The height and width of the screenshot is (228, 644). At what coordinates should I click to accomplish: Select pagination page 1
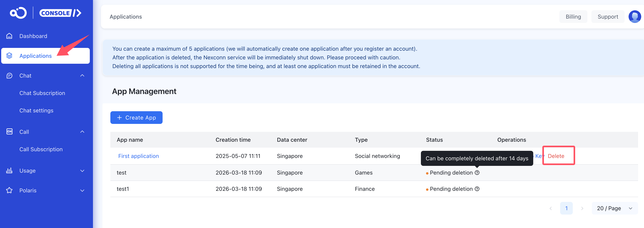coord(566,208)
